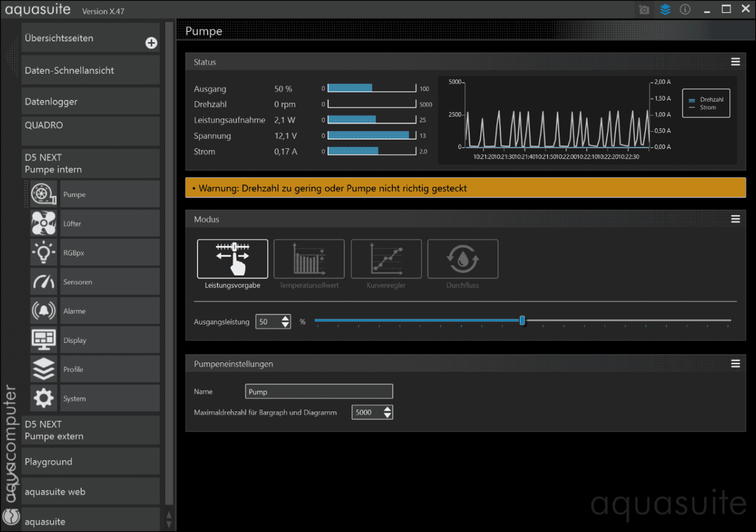Screen dimensions: 756x532
Task: Click the info icon in title bar
Action: pos(685,9)
